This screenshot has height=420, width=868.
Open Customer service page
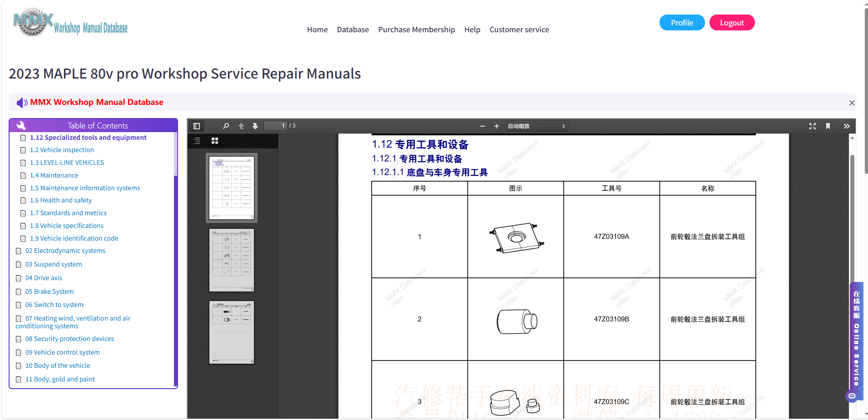(x=519, y=30)
